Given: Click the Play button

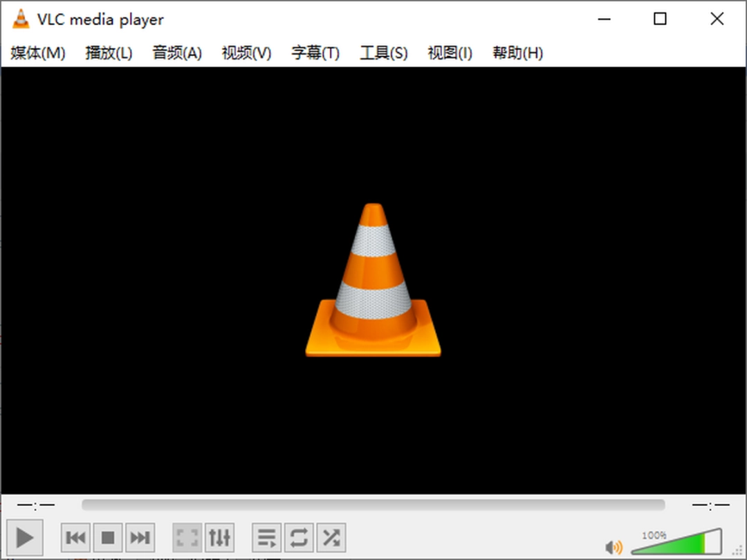Looking at the screenshot, I should pyautogui.click(x=26, y=536).
